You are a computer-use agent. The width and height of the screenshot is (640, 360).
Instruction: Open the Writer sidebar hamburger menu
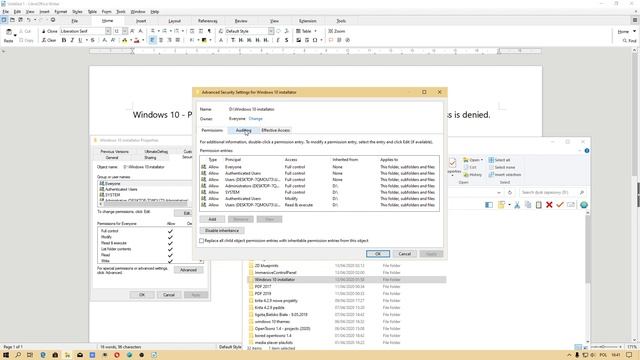click(635, 20)
